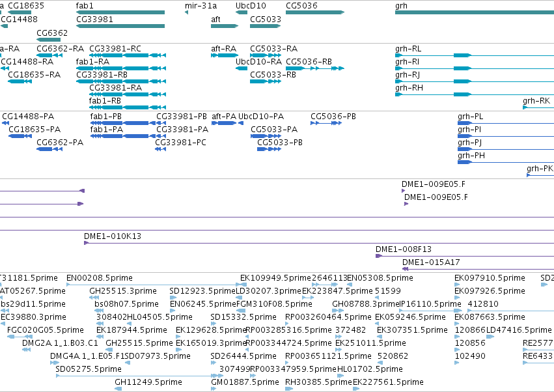The width and height of the screenshot is (554, 392).
Task: Select the CG14488 gene label
Action: (19, 19)
